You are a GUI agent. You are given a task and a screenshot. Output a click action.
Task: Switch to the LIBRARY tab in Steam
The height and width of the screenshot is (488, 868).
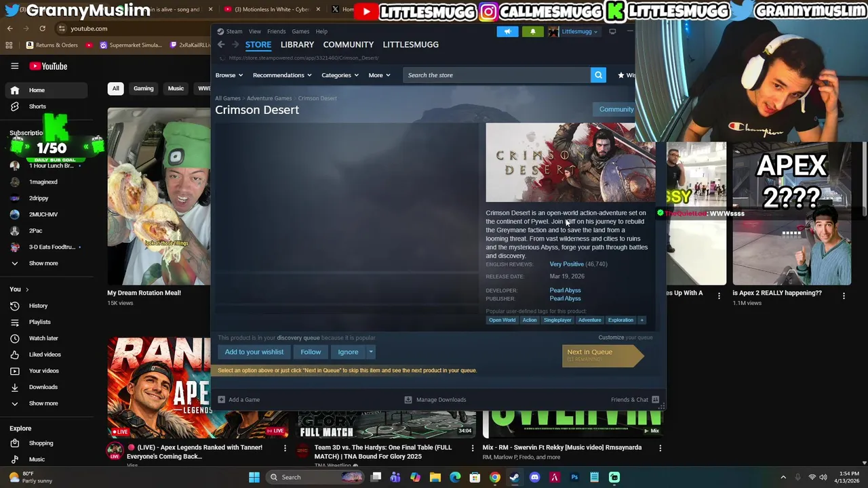point(297,45)
